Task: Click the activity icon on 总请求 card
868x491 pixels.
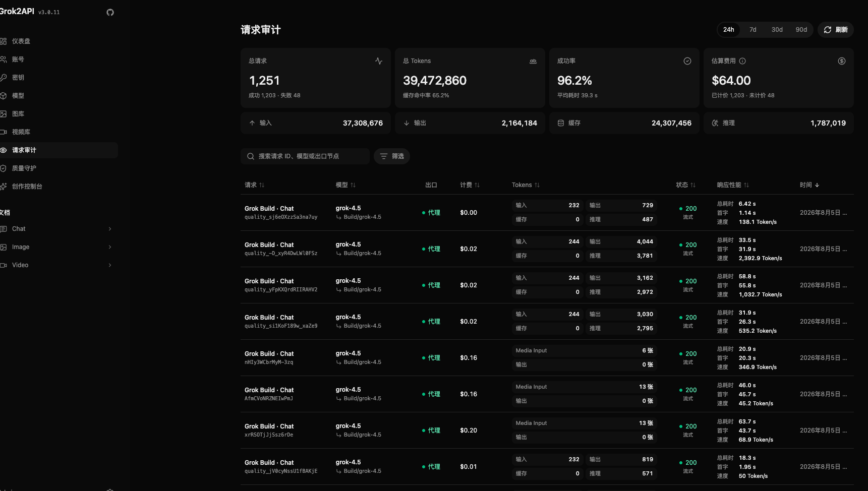Action: click(x=379, y=61)
